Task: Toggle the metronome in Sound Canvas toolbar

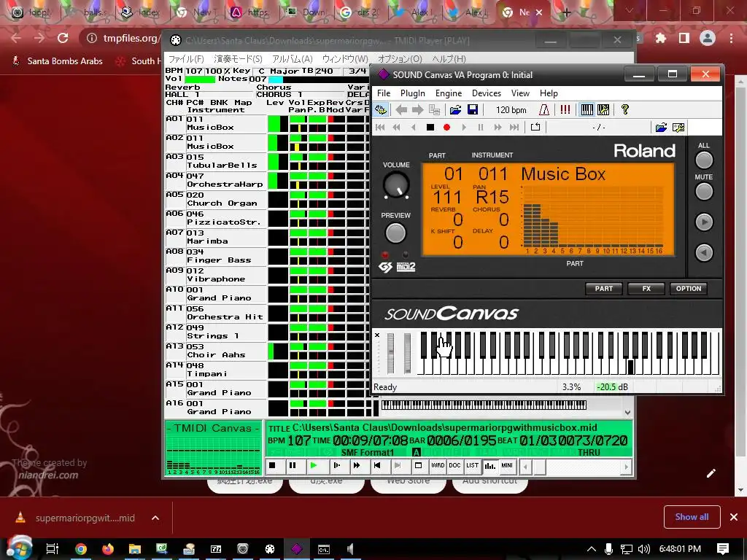Action: point(544,110)
